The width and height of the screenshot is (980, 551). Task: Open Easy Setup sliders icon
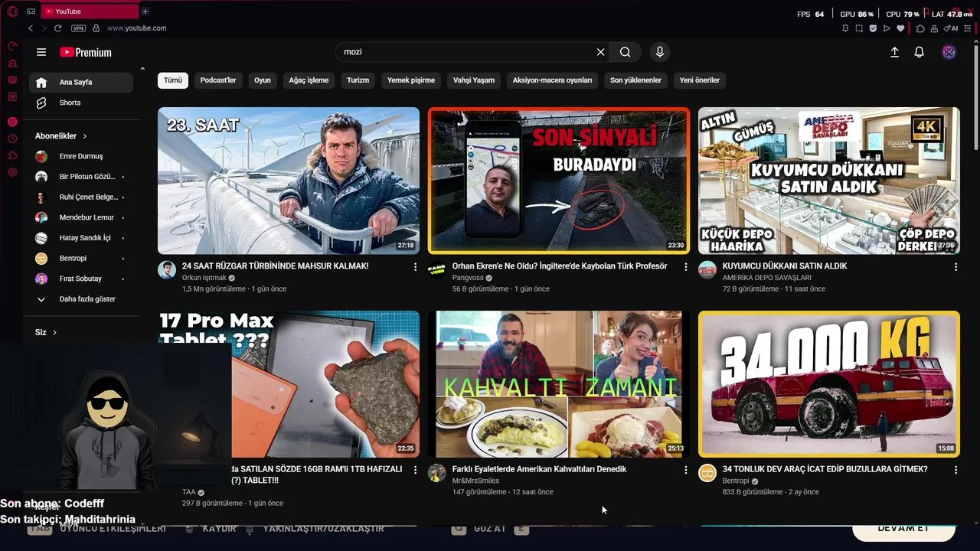pyautogui.click(x=968, y=28)
